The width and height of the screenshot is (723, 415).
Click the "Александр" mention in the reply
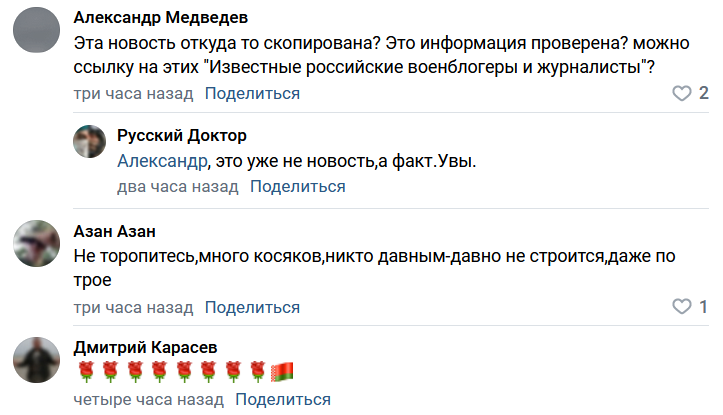(x=161, y=161)
